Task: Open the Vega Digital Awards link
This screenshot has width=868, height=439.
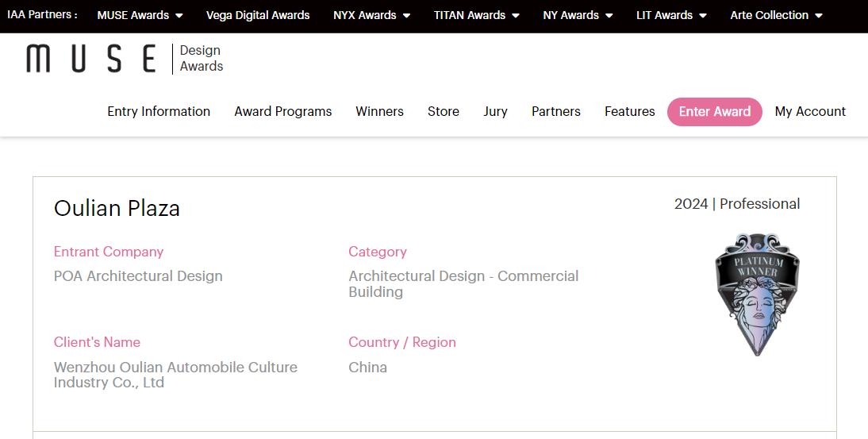Action: point(258,16)
